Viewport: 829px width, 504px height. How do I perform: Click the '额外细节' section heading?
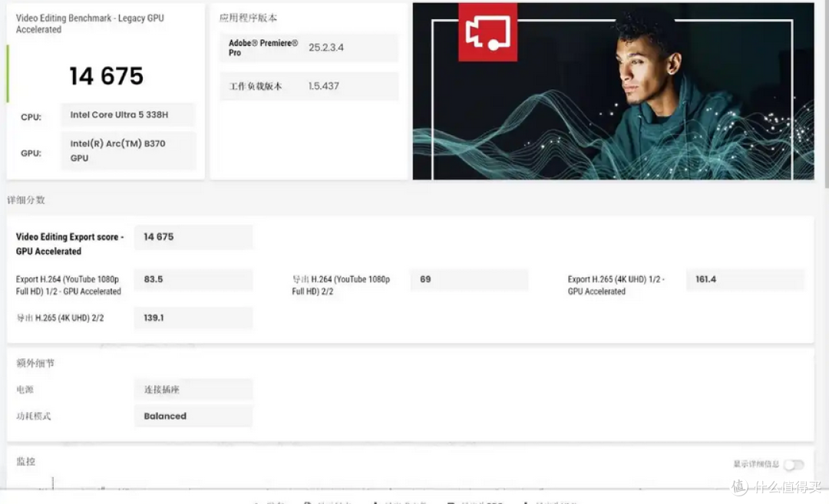click(x=35, y=363)
